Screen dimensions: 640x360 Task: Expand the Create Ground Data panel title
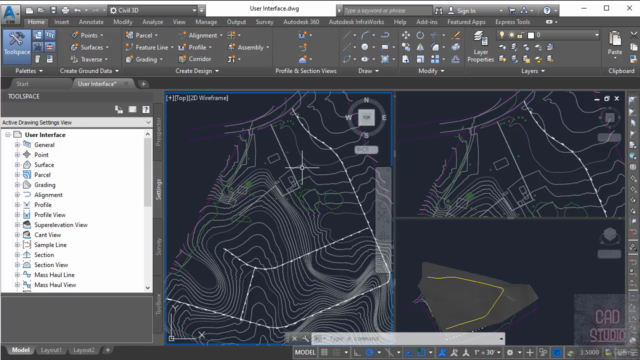point(89,71)
